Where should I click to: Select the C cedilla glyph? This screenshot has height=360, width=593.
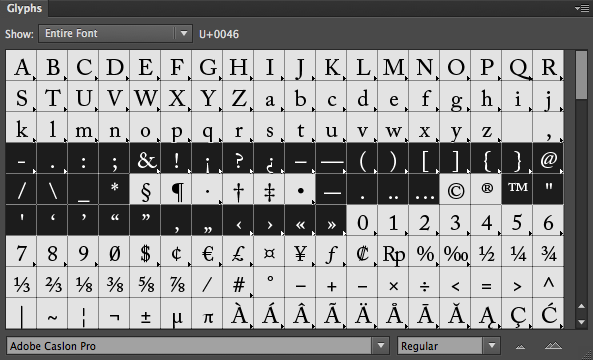tap(517, 313)
